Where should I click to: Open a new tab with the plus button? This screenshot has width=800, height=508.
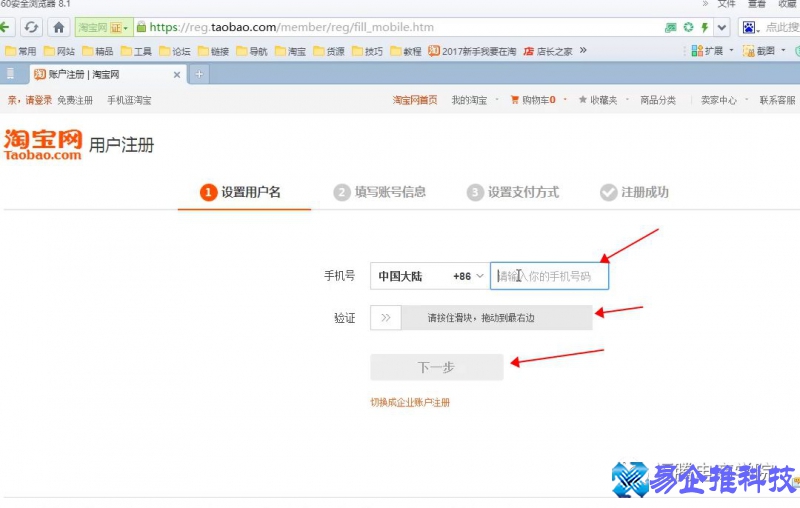pyautogui.click(x=199, y=74)
